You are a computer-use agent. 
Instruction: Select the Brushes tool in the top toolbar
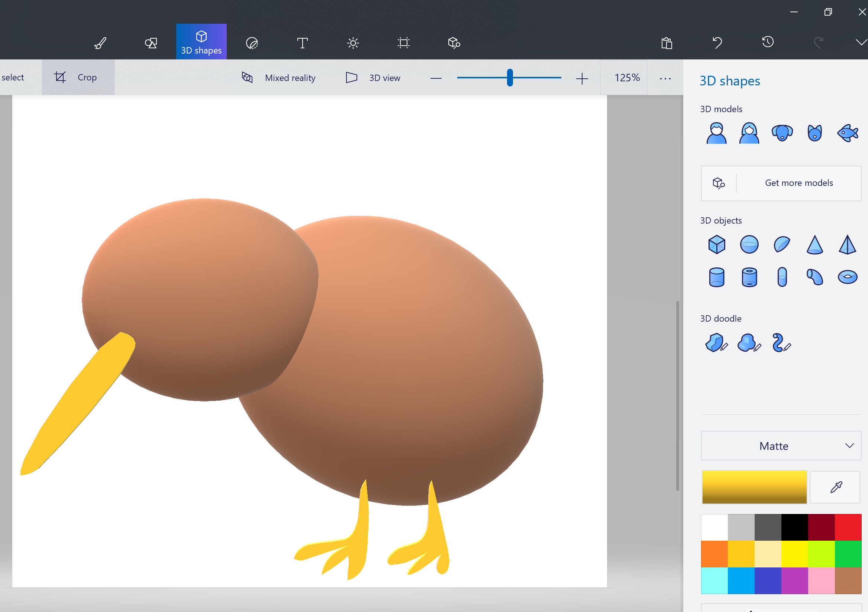click(x=100, y=43)
